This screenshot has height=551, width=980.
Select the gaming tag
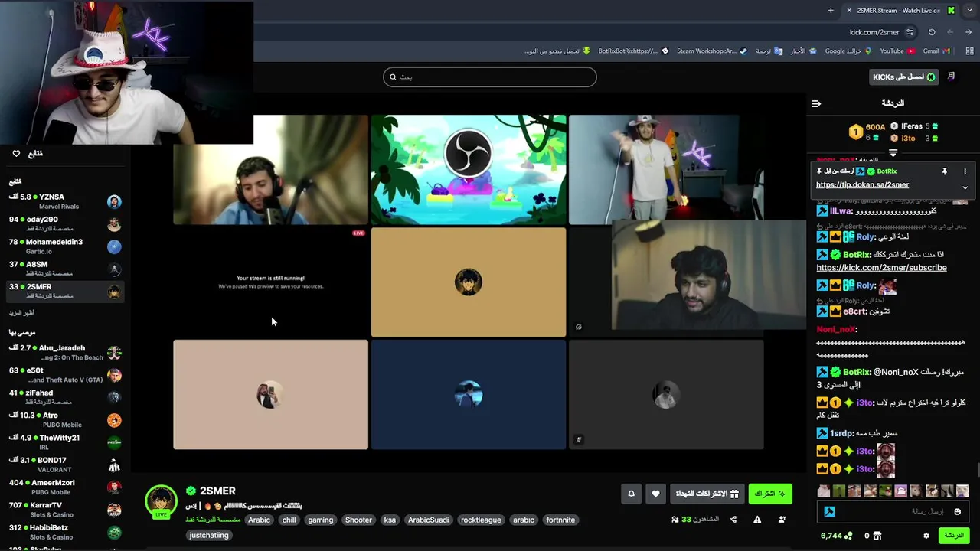321,520
